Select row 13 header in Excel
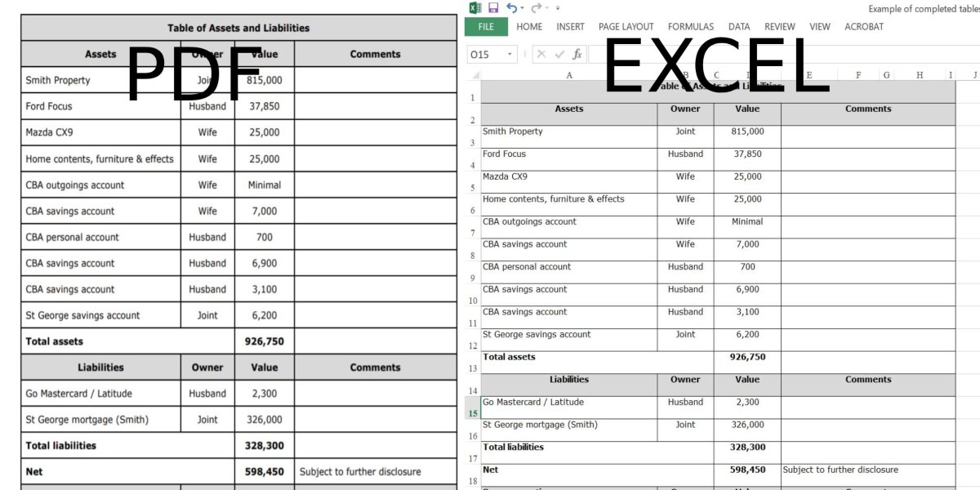 473,363
